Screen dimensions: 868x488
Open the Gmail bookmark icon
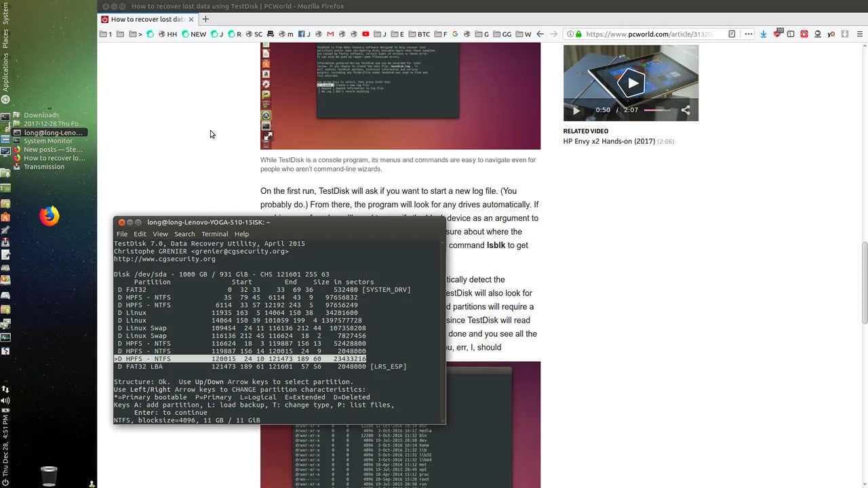click(x=330, y=34)
